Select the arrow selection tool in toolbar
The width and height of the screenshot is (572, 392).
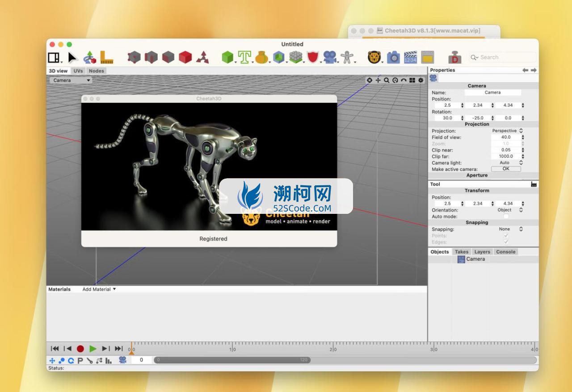pos(72,58)
